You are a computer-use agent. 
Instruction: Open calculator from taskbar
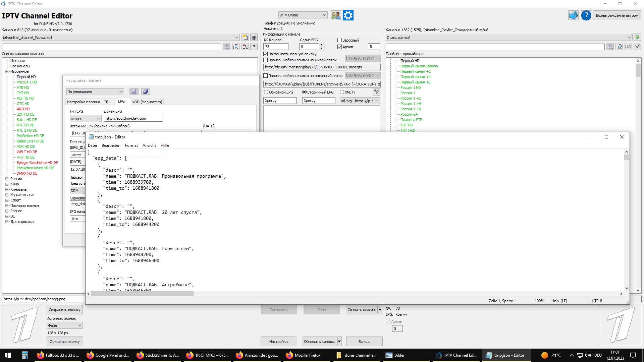pos(24,355)
